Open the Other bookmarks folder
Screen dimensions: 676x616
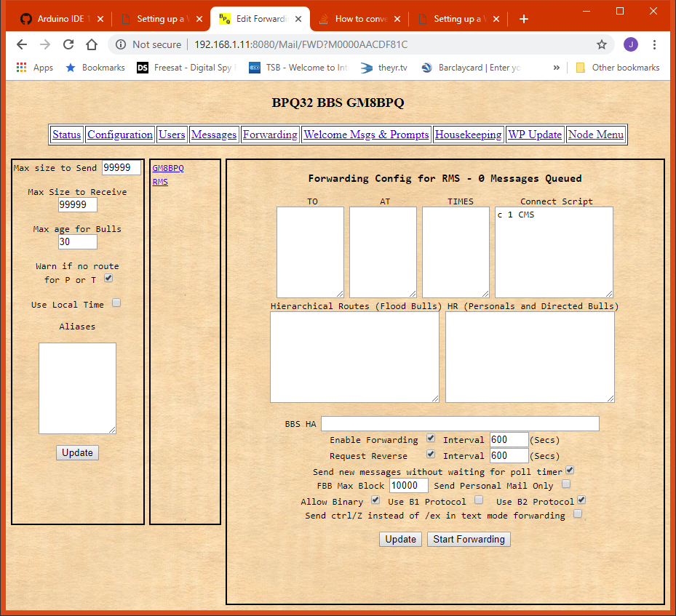point(618,68)
